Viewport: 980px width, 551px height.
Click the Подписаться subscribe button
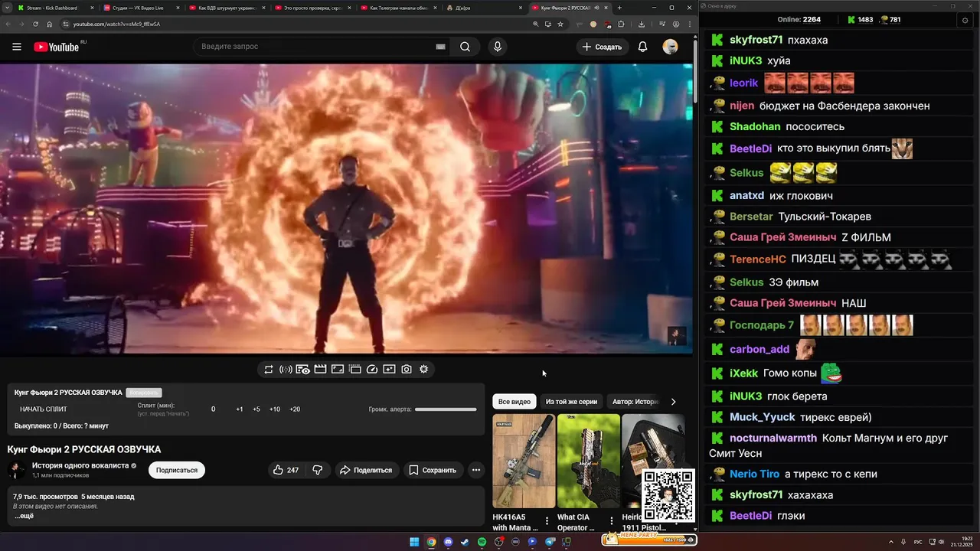pyautogui.click(x=177, y=470)
